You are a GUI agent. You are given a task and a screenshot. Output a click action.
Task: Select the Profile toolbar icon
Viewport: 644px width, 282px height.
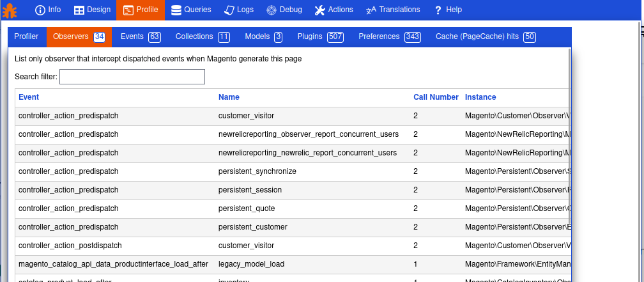(x=128, y=10)
